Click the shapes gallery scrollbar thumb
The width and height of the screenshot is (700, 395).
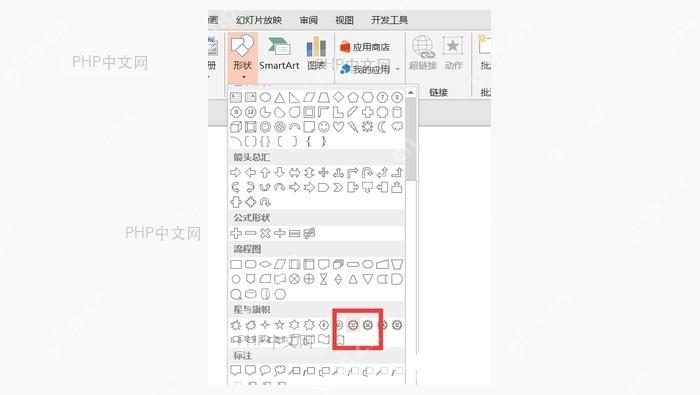pos(411,139)
